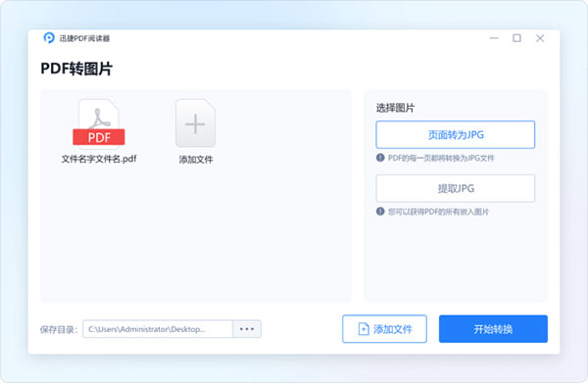Close the 迅捷PDF阅读器 window
The width and height of the screenshot is (588, 383).
pos(540,38)
